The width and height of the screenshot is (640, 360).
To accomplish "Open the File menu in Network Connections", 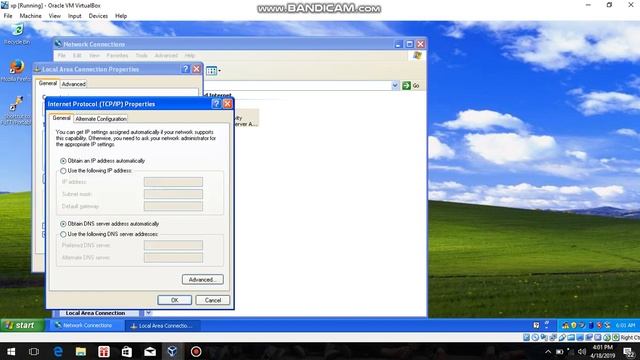I will pyautogui.click(x=62, y=55).
